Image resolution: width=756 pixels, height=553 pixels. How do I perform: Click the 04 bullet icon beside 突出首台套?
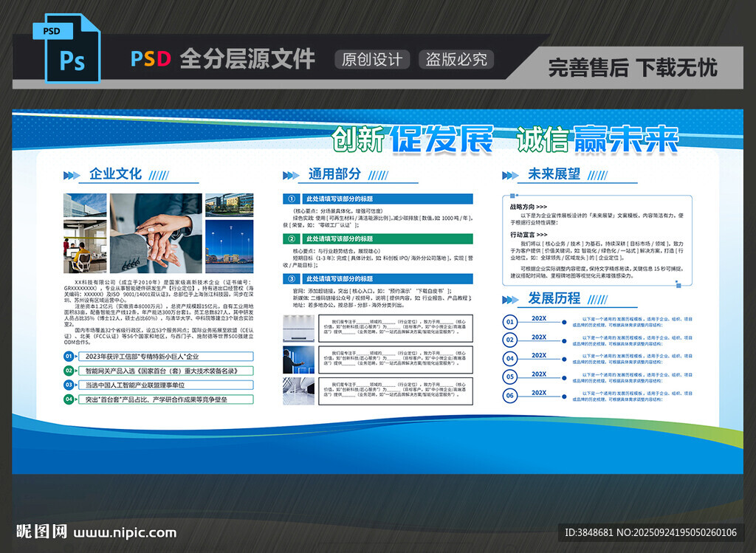pos(69,399)
